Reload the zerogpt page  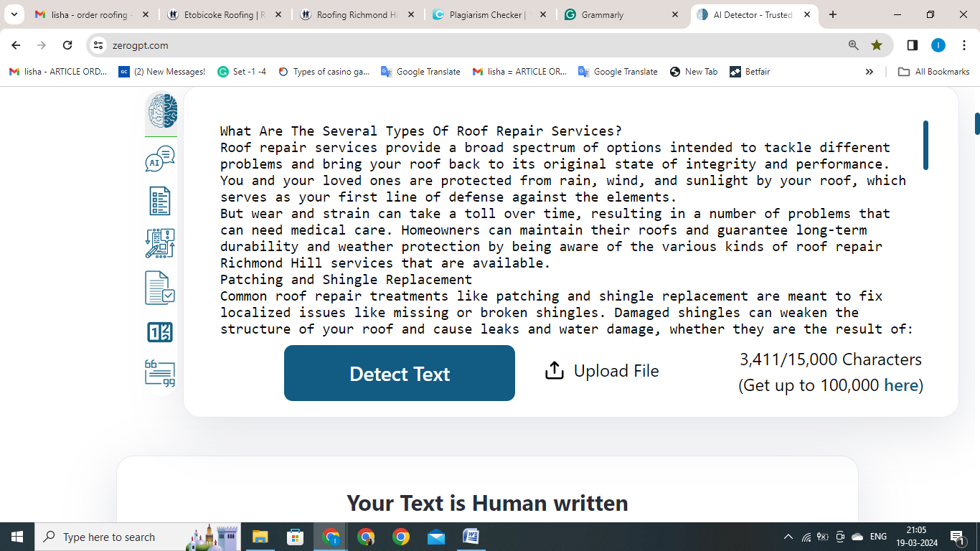(x=67, y=45)
